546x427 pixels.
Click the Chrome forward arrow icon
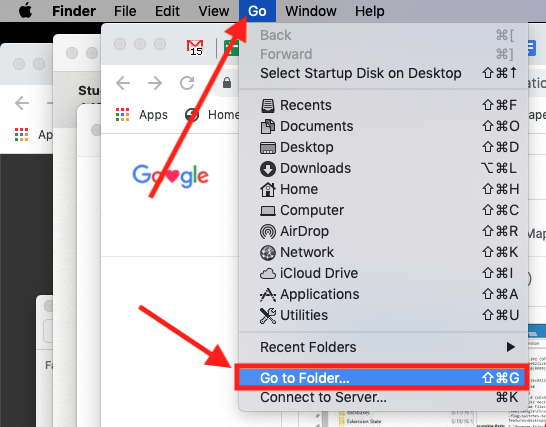coord(155,83)
